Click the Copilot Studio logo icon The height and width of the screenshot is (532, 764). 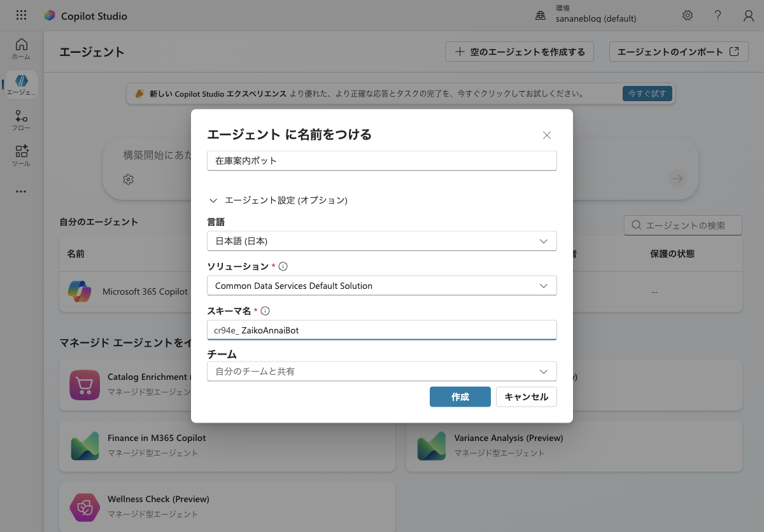coord(50,16)
